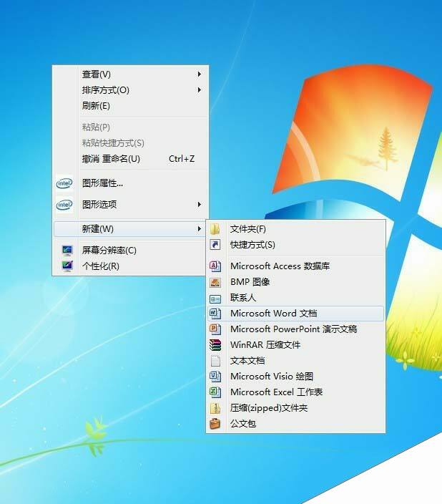Click the Intel icon beside 图形属性
442x504 pixels.
[x=64, y=183]
